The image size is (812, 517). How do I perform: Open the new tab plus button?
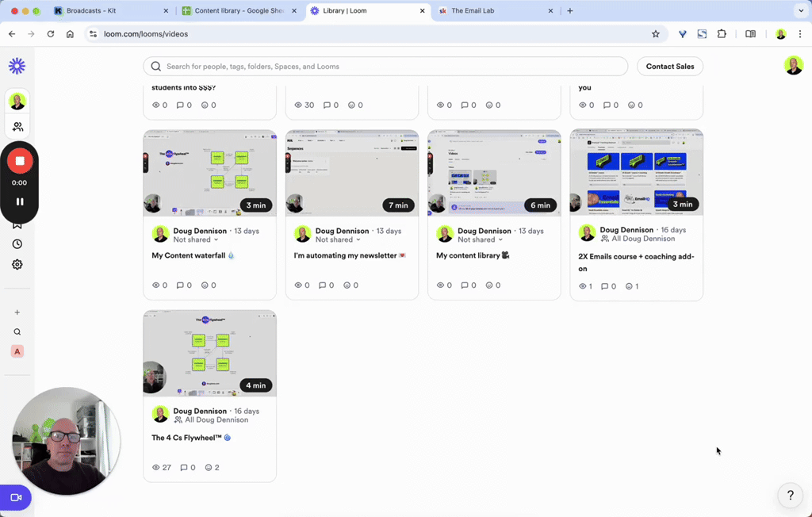pyautogui.click(x=569, y=11)
